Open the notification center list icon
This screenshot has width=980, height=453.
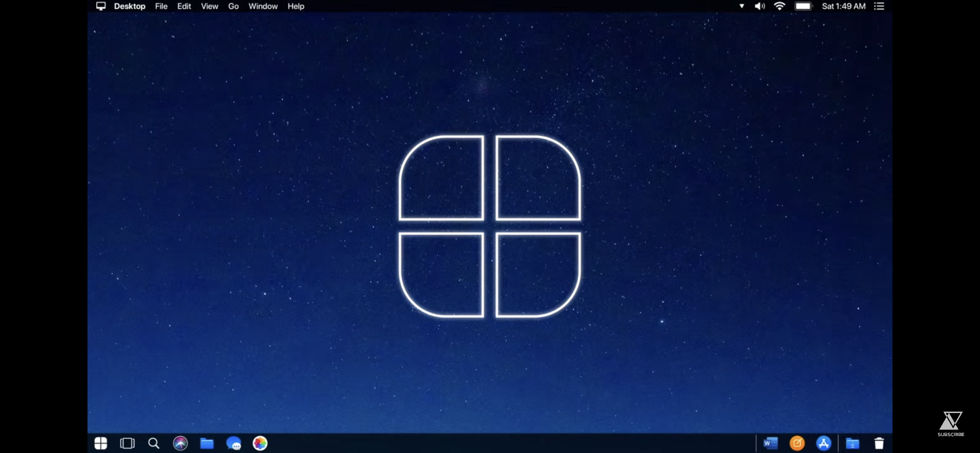pos(879,6)
